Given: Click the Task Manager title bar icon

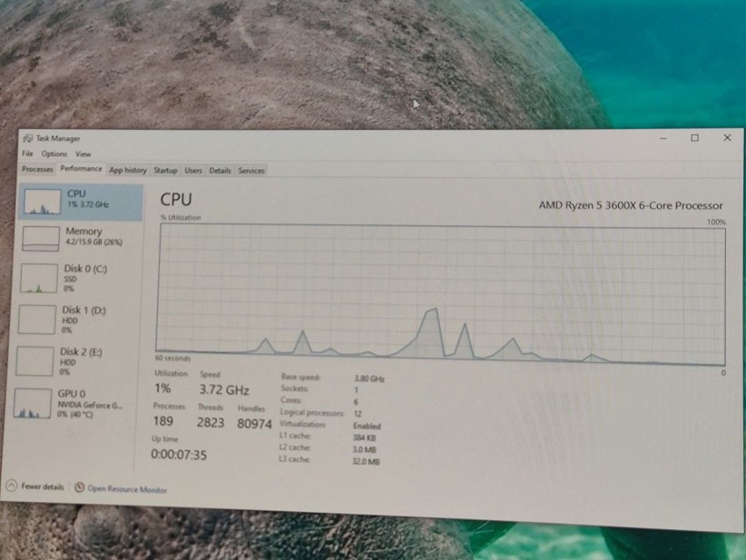Looking at the screenshot, I should (28, 138).
